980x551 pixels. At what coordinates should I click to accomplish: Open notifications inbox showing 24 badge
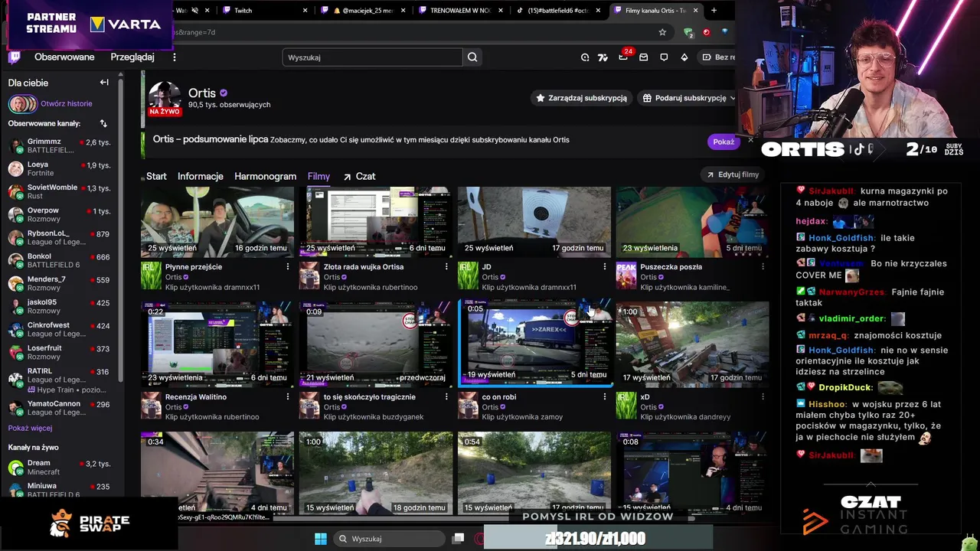[x=624, y=57]
